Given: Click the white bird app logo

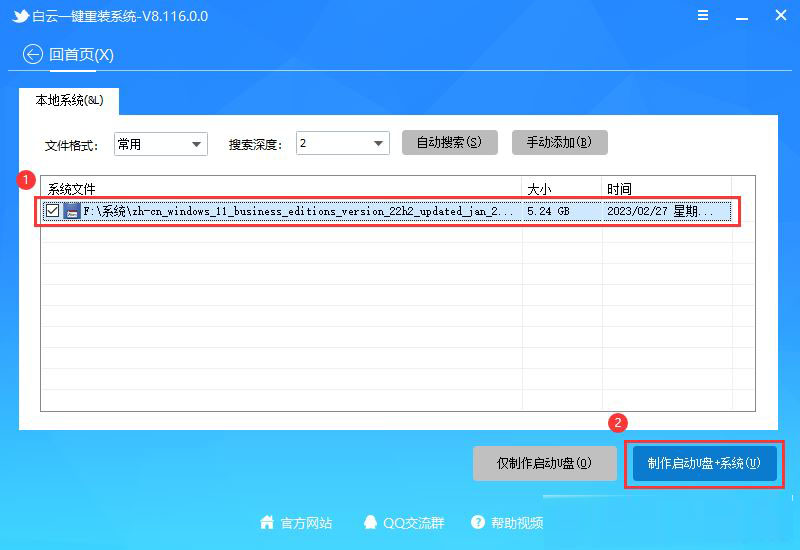Looking at the screenshot, I should point(20,16).
